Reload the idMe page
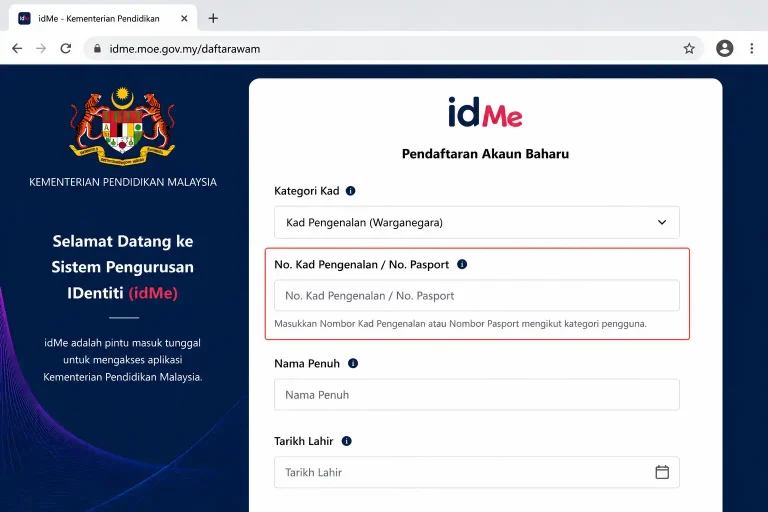Image resolution: width=768 pixels, height=512 pixels. point(66,49)
